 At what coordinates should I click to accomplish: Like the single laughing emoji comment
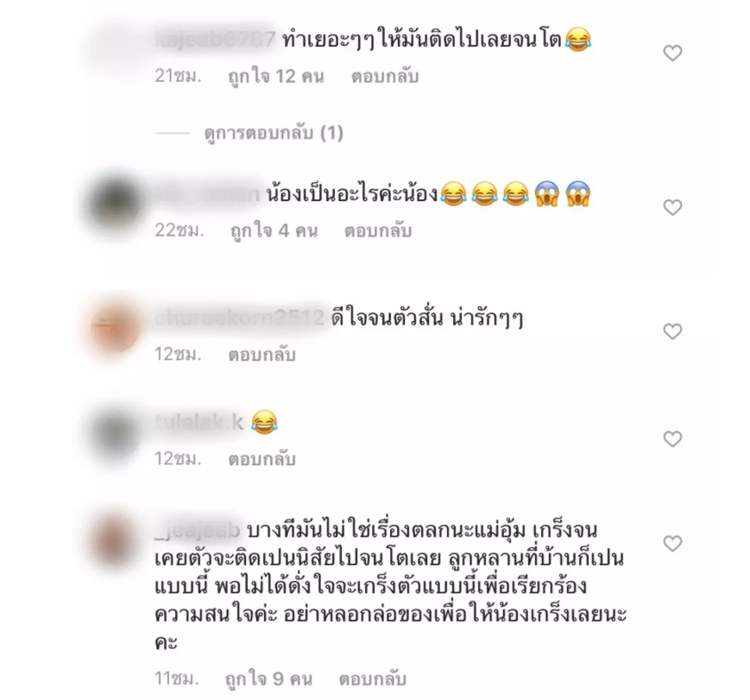click(x=672, y=438)
